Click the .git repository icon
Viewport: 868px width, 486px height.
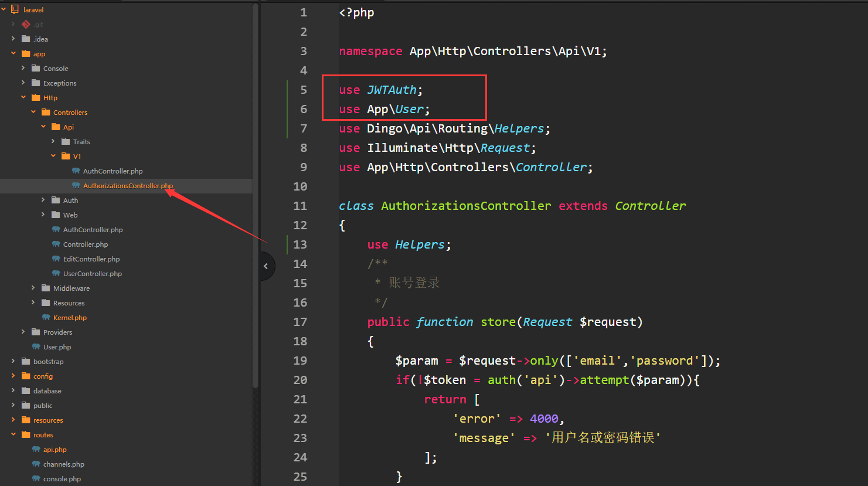pyautogui.click(x=26, y=24)
